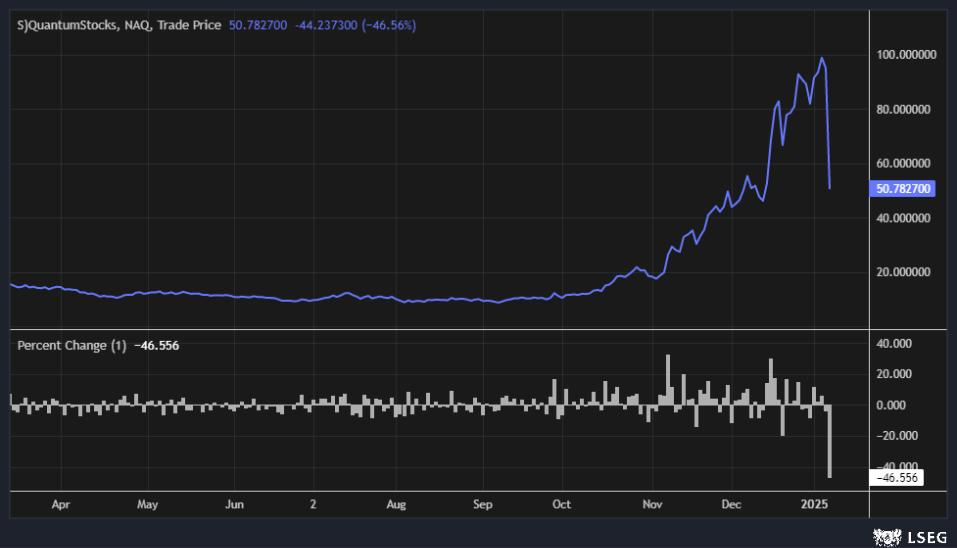Click the 20.000000 price axis label

coord(903,272)
